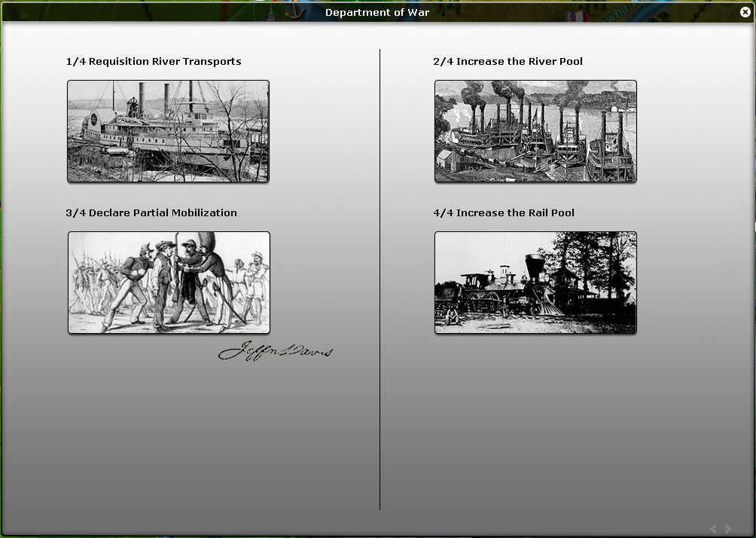This screenshot has width=756, height=538.
Task: Click the '2/4 Increase the River Pool' heading
Action: click(x=508, y=62)
